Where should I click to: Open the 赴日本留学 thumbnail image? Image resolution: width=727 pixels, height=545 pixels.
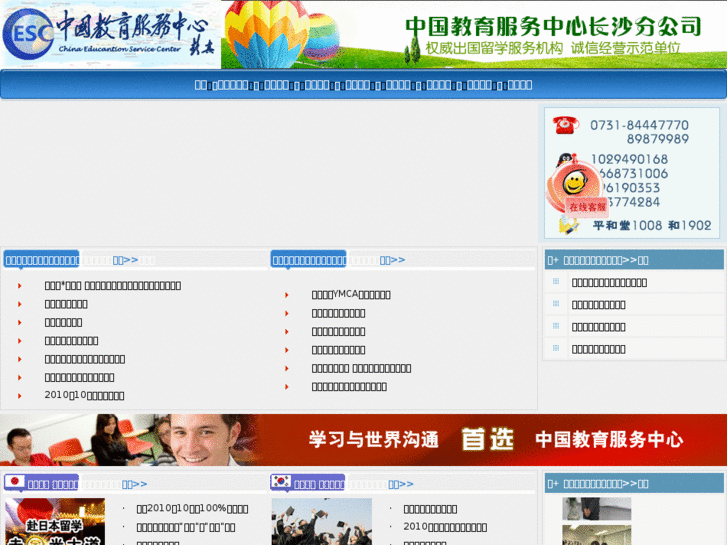(55, 521)
